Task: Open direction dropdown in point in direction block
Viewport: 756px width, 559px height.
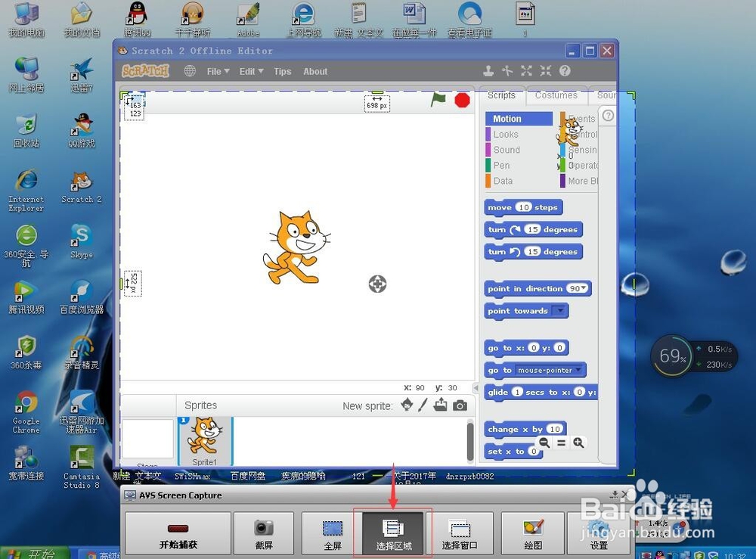Action: point(584,288)
